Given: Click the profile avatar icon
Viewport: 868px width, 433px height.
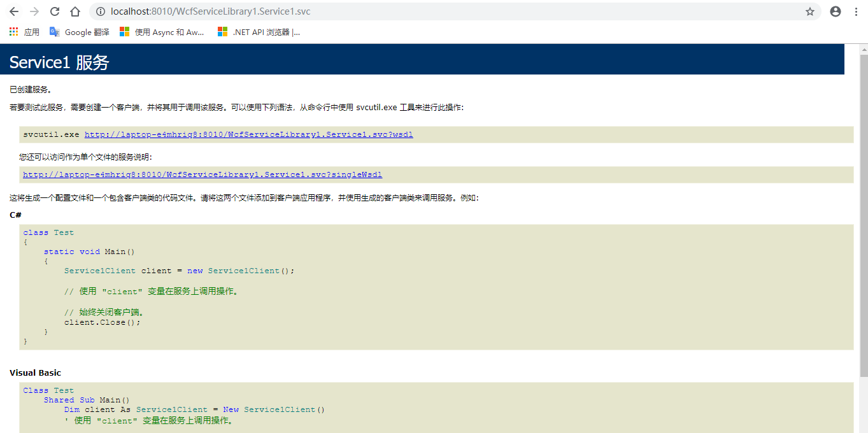Looking at the screenshot, I should pos(835,11).
